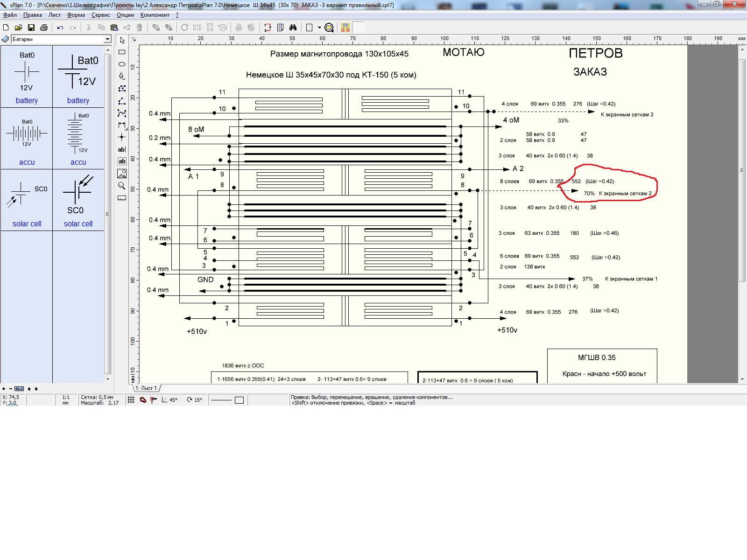Image resolution: width=747 pixels, height=560 pixels.
Task: Pick the magnifier zoom tool
Action: pos(122,186)
